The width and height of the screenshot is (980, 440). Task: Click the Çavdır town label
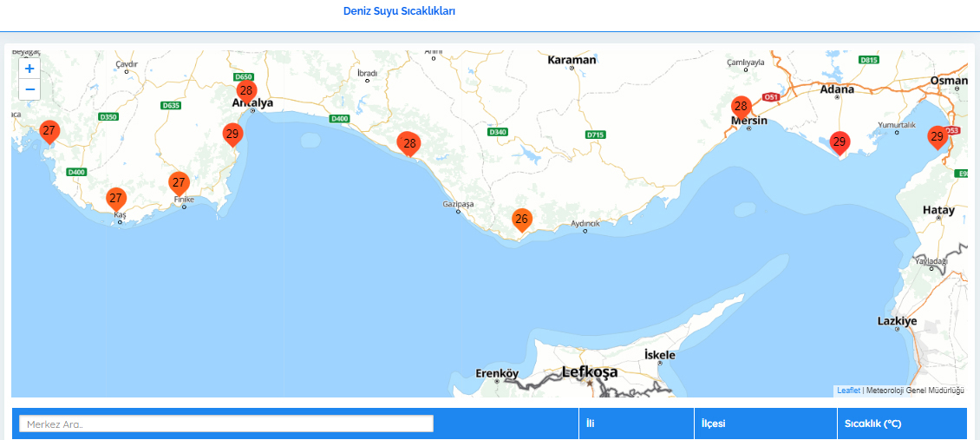127,63
